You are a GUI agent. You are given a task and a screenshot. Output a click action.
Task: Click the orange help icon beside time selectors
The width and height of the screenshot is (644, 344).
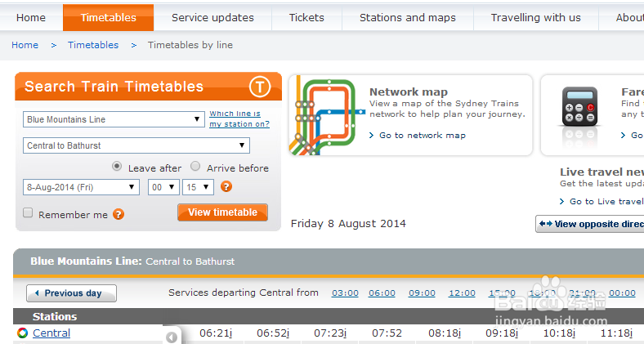(226, 186)
